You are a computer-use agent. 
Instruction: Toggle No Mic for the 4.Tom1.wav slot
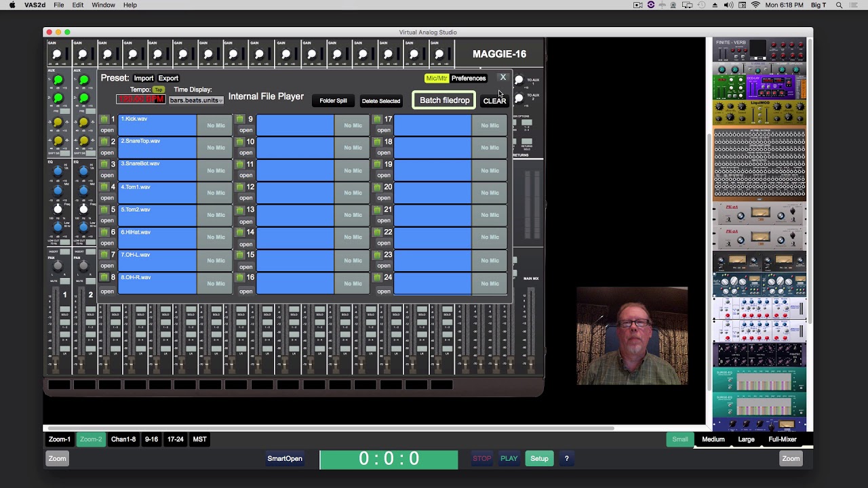click(216, 193)
